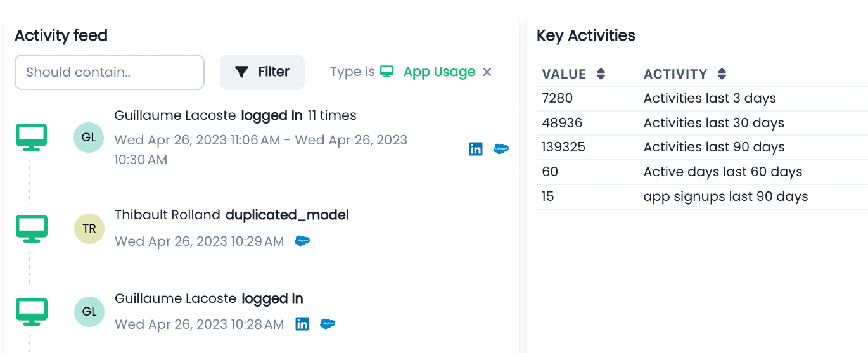868x353 pixels.
Task: Click Salesforce icon on Guillaume's 11 logins entry
Action: (501, 149)
